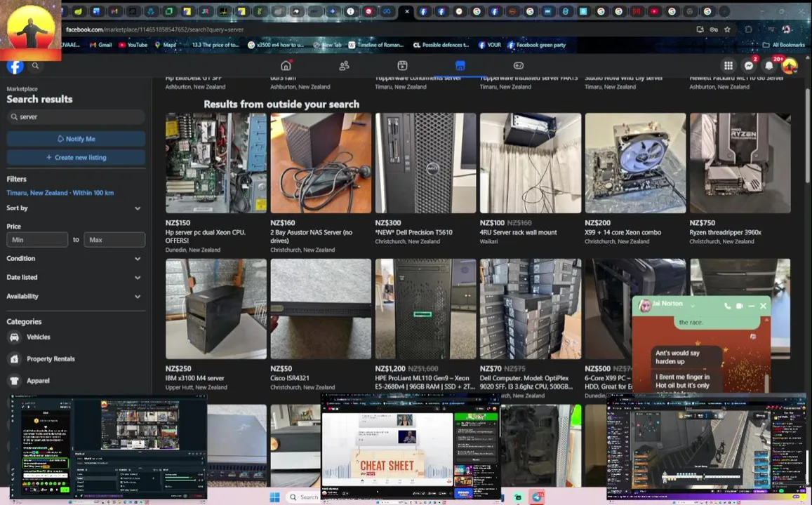Click the Marketplace search field containing server
This screenshot has height=505, width=812.
76,117
